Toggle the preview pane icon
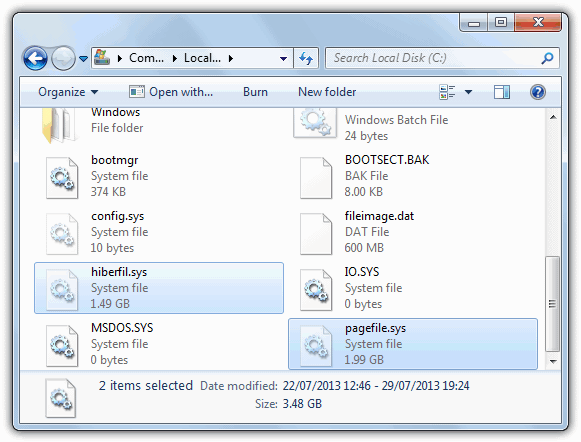Image resolution: width=581 pixels, height=442 pixels. click(x=502, y=92)
